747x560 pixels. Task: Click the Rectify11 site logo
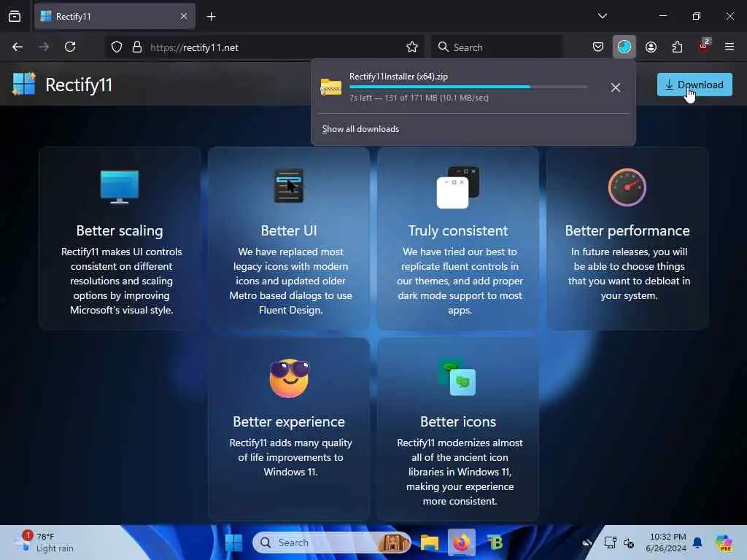coord(24,85)
